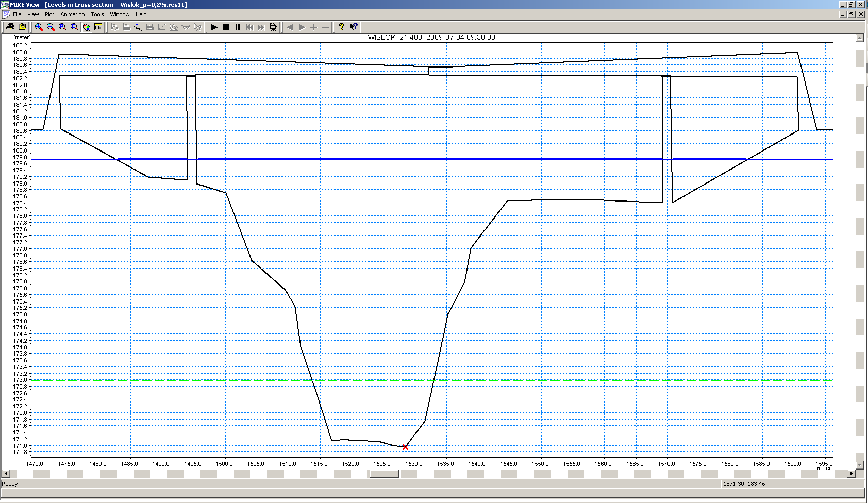Click the plot title WISLOK 21.400
The image size is (868, 503).
tap(395, 37)
